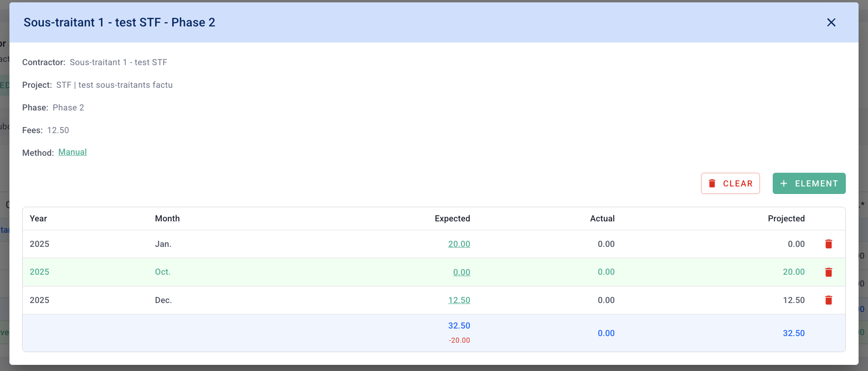Image resolution: width=868 pixels, height=371 pixels.
Task: Delete the Oct. 2025 row
Action: 828,272
